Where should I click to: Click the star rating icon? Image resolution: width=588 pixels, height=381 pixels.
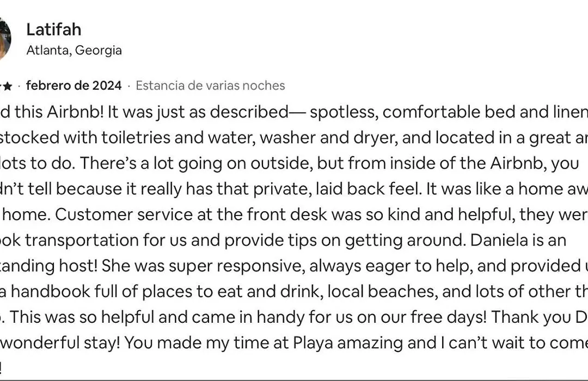click(7, 86)
